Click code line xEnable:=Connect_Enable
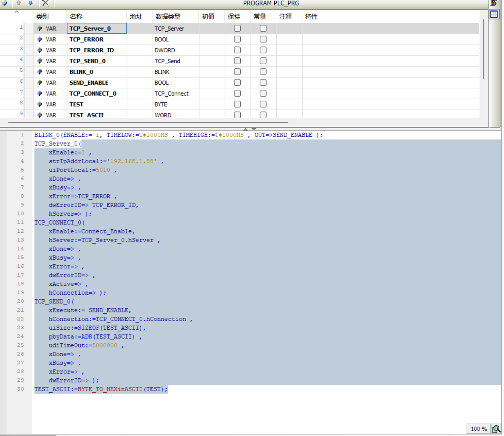This screenshot has width=504, height=436. click(91, 231)
